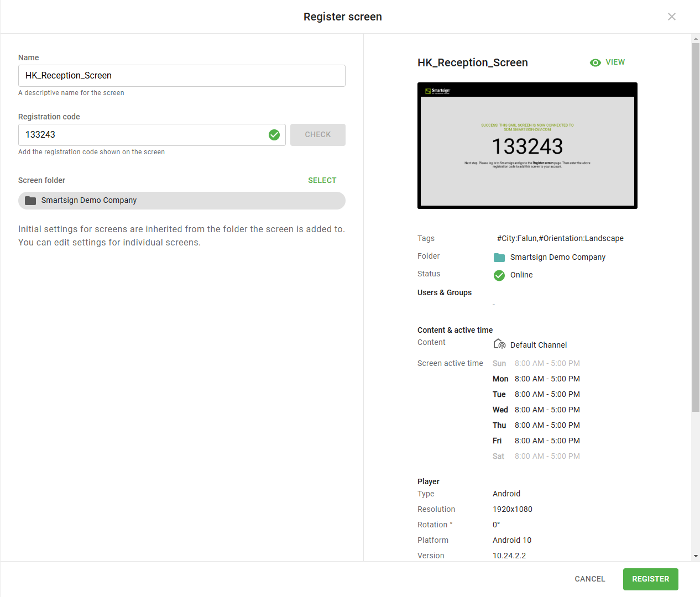
Task: Click the teal folder icon in details
Action: [x=499, y=257]
